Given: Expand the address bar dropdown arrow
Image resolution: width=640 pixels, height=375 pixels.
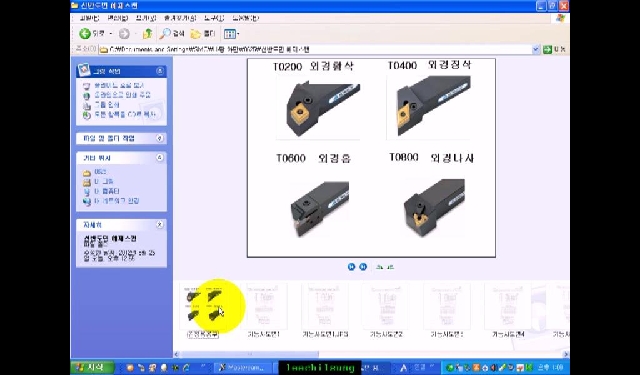Looking at the screenshot, I should (536, 50).
